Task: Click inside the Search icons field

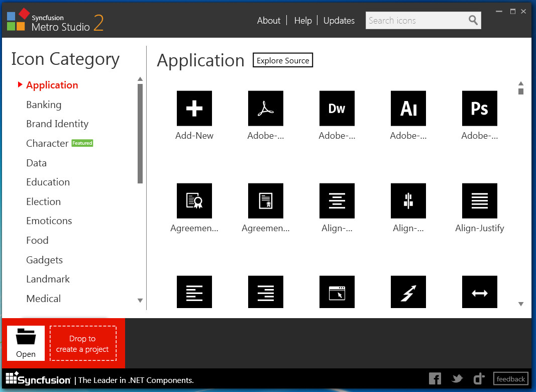Action: (x=416, y=21)
